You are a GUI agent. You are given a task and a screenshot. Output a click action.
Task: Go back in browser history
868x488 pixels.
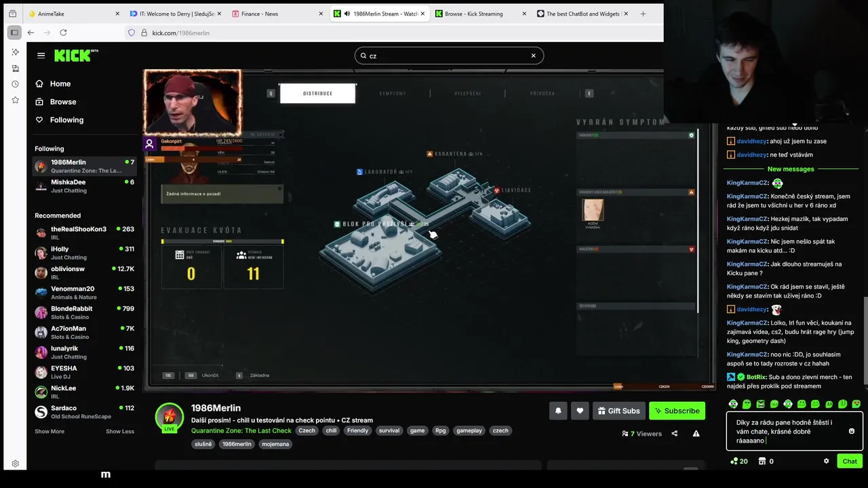(30, 33)
